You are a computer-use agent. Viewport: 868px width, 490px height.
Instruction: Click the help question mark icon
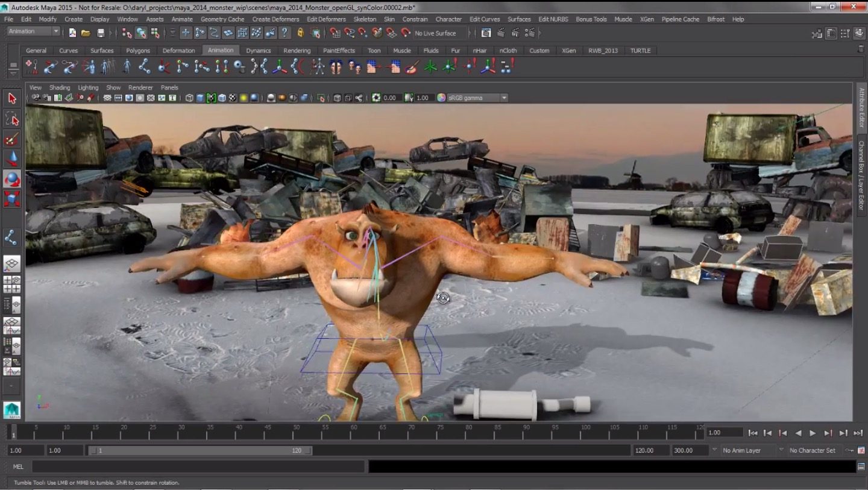click(285, 33)
